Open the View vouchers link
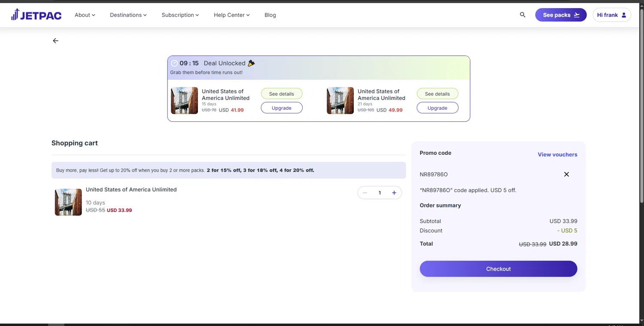Image resolution: width=644 pixels, height=326 pixels. click(557, 154)
